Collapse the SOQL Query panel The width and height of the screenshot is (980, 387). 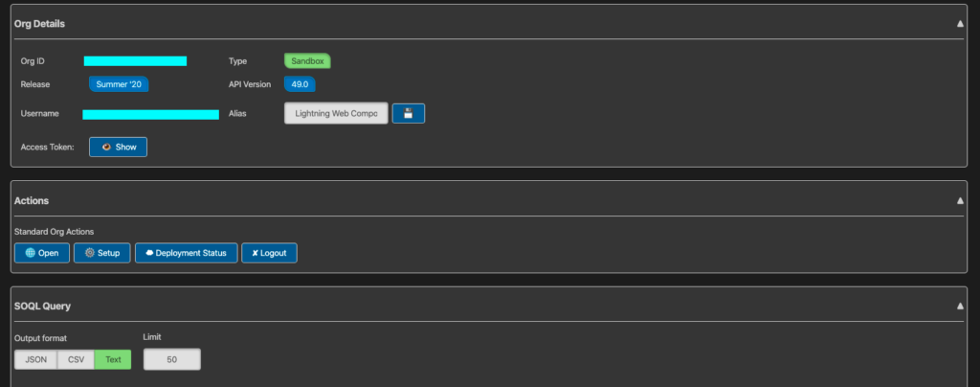click(960, 307)
